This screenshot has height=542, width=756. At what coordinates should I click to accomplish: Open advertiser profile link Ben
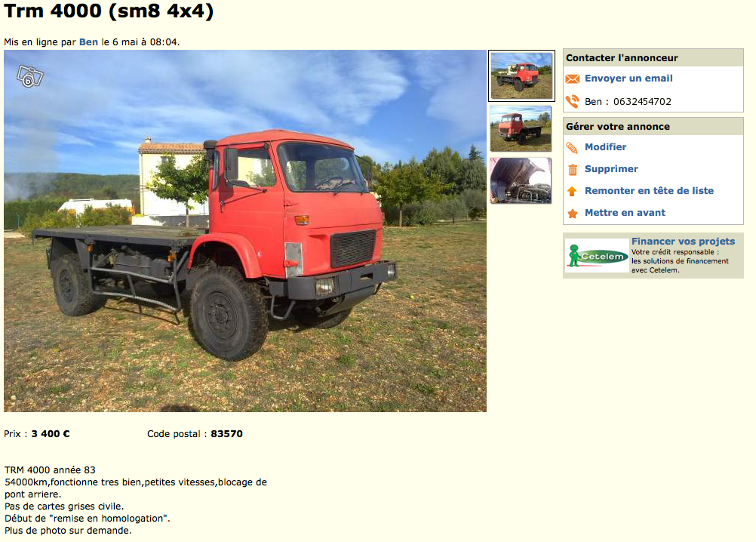(x=88, y=42)
